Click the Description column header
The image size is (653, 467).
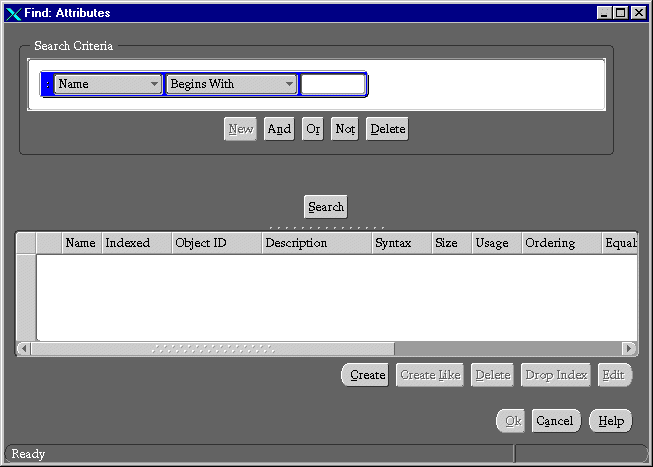316,243
